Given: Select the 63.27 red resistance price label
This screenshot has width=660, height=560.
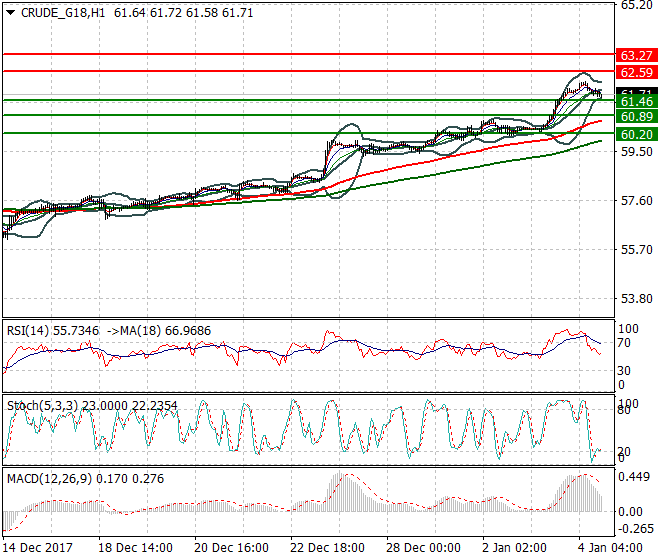Looking at the screenshot, I should point(636,56).
